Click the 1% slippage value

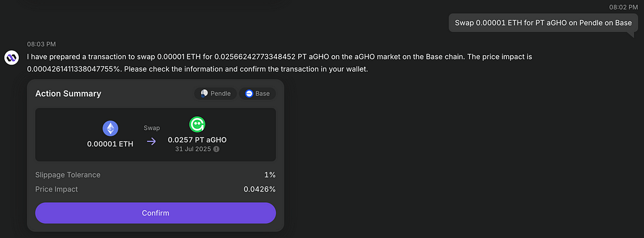click(x=270, y=175)
